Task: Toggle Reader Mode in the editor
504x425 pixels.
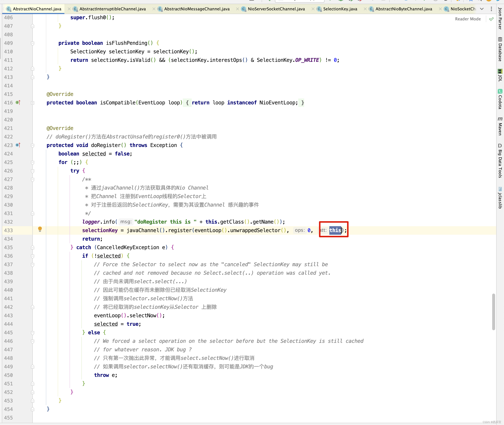Action: pyautogui.click(x=468, y=19)
